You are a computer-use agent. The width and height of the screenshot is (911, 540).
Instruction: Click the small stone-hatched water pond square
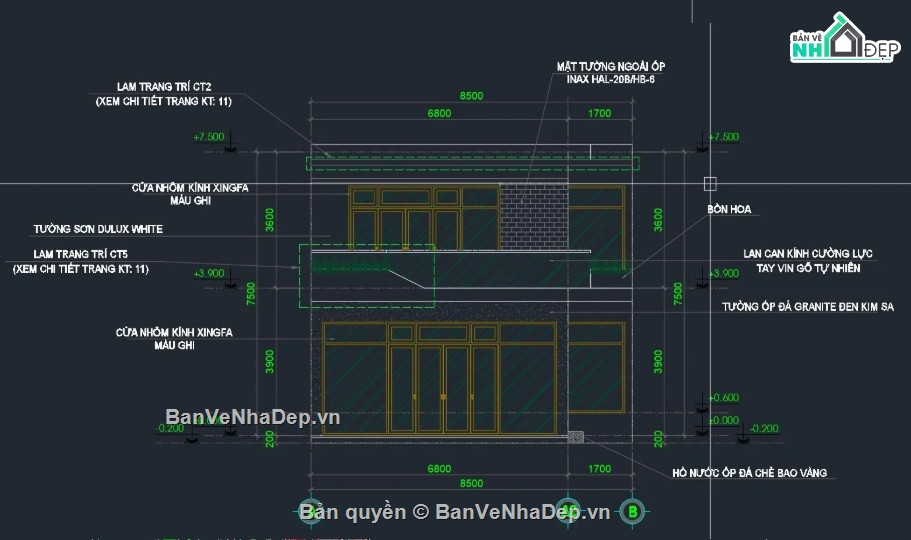tap(576, 437)
